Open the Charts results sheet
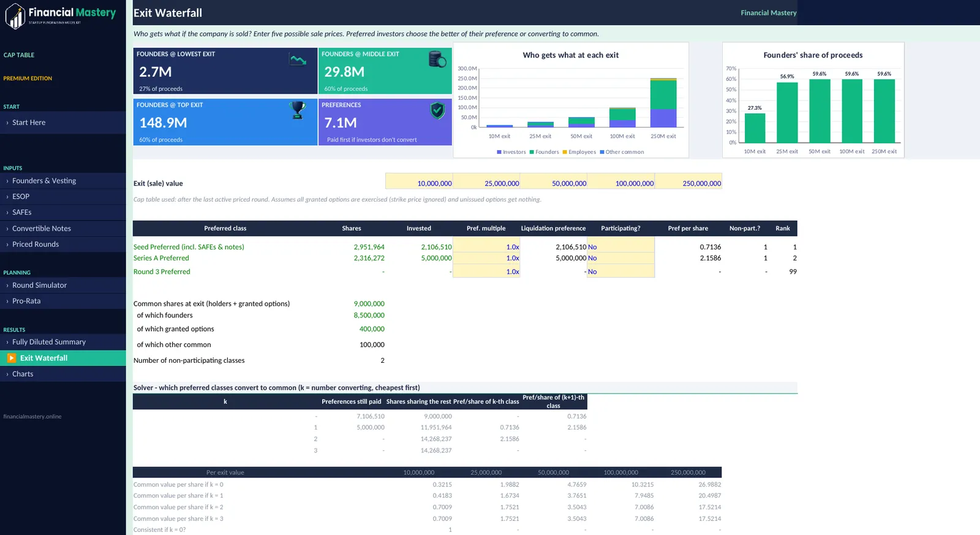The image size is (980, 535). tap(63, 374)
